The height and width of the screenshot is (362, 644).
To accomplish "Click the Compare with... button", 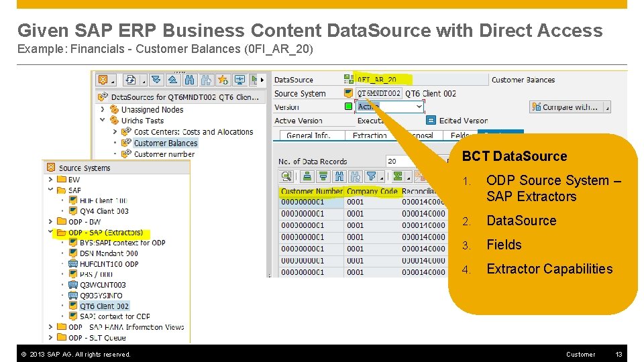I will coord(566,107).
